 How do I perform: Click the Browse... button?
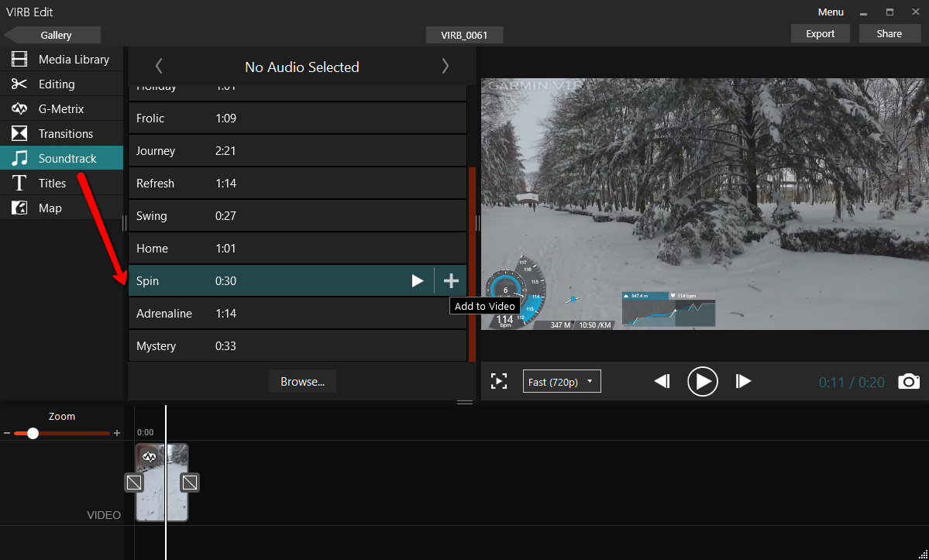(x=302, y=382)
